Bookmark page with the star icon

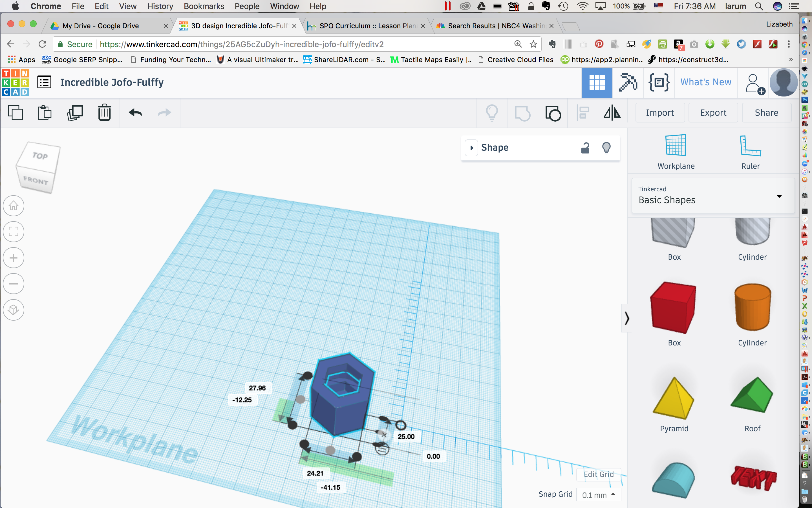[x=533, y=44]
